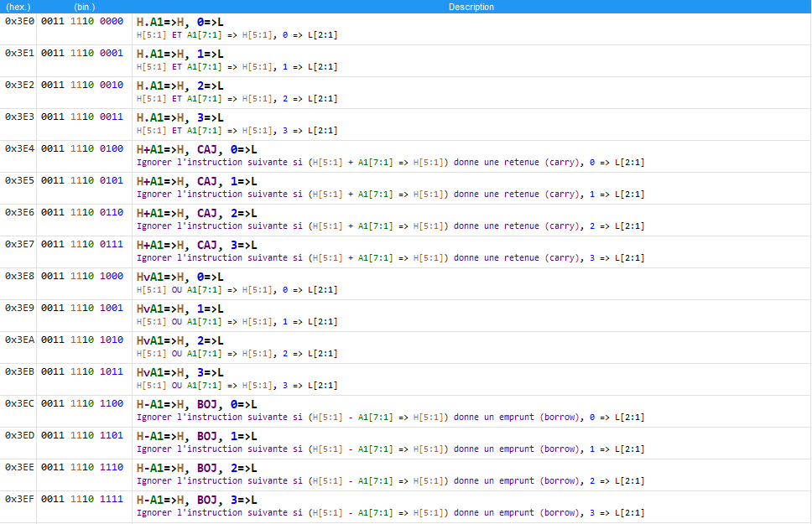Click instruction H+A1=>H, CAJ, 0=>L

pyautogui.click(x=197, y=149)
